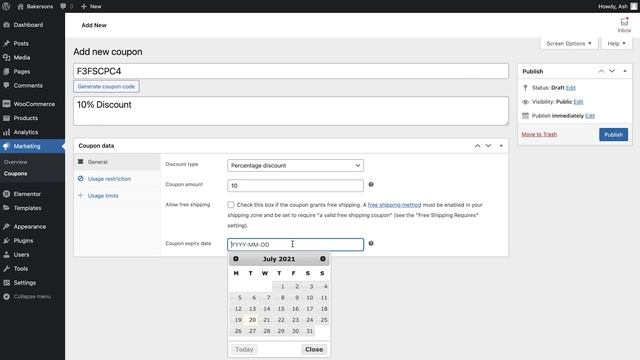Pick July 15 in the calendar
This screenshot has width=640, height=360.
pos(280,309)
